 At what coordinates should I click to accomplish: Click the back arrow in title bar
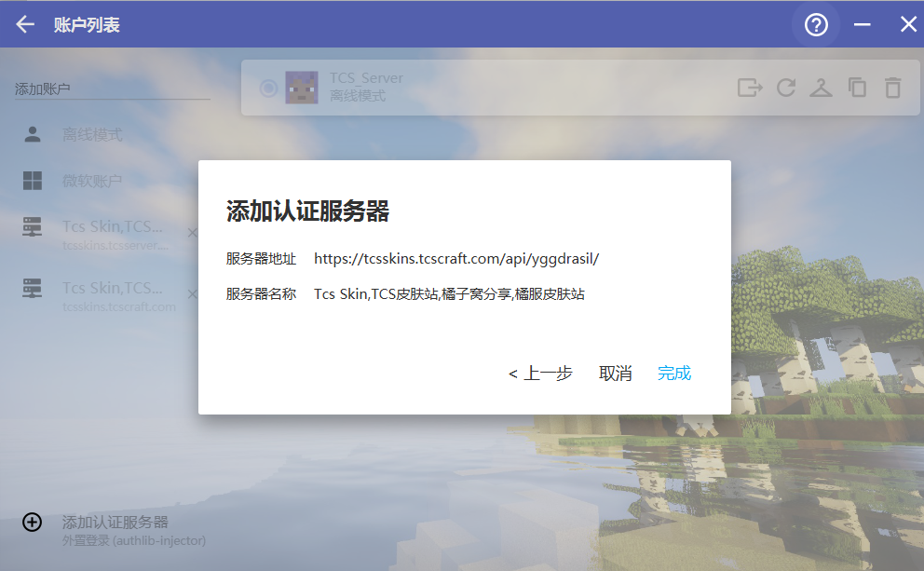point(25,25)
